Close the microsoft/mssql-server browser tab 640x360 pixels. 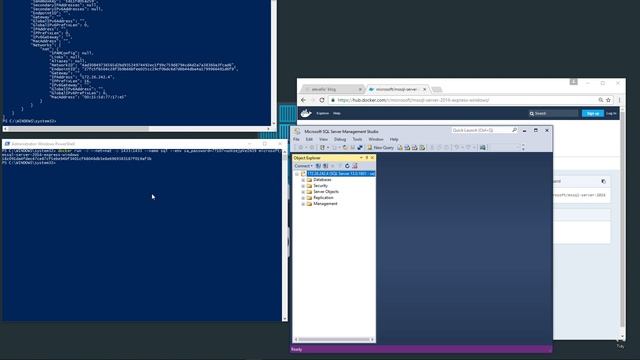tap(424, 89)
